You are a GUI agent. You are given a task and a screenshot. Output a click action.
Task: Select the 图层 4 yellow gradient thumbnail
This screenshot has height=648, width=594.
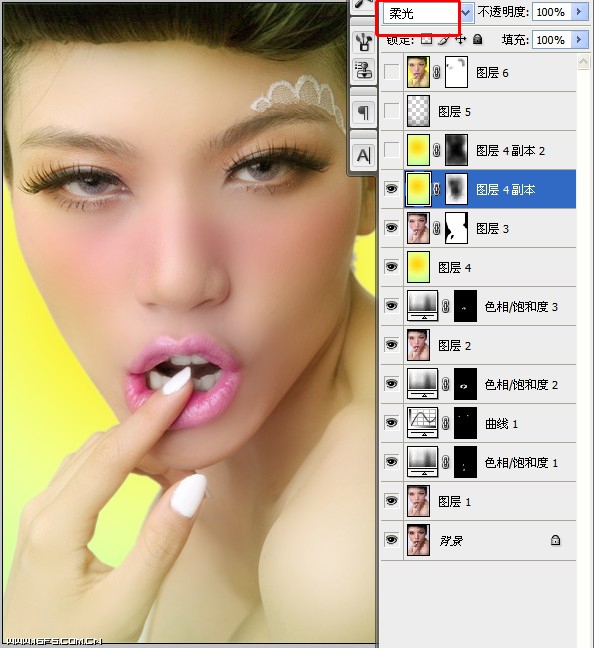click(418, 267)
